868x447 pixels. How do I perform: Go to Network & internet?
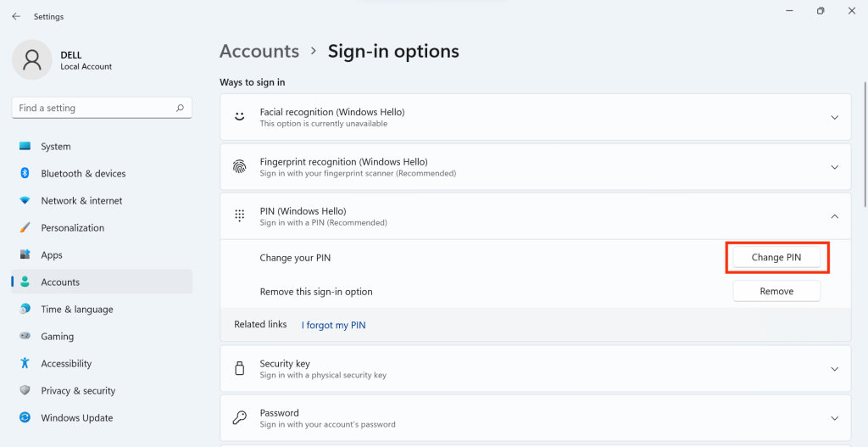pos(102,200)
